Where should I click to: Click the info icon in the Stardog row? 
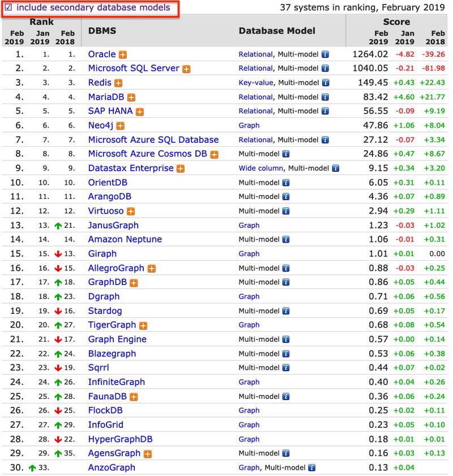pyautogui.click(x=286, y=311)
